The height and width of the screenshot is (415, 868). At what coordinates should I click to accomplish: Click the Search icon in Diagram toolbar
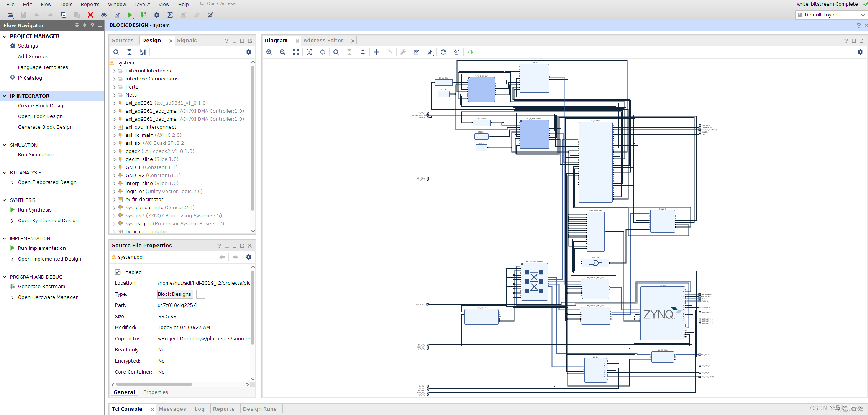click(x=336, y=52)
